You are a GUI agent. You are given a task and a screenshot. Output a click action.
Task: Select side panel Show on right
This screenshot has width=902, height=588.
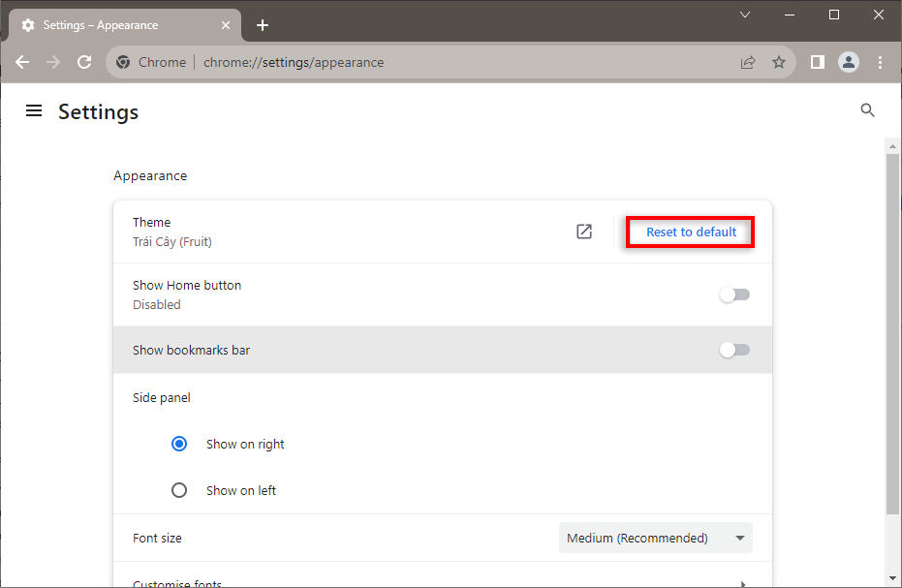[x=179, y=444]
